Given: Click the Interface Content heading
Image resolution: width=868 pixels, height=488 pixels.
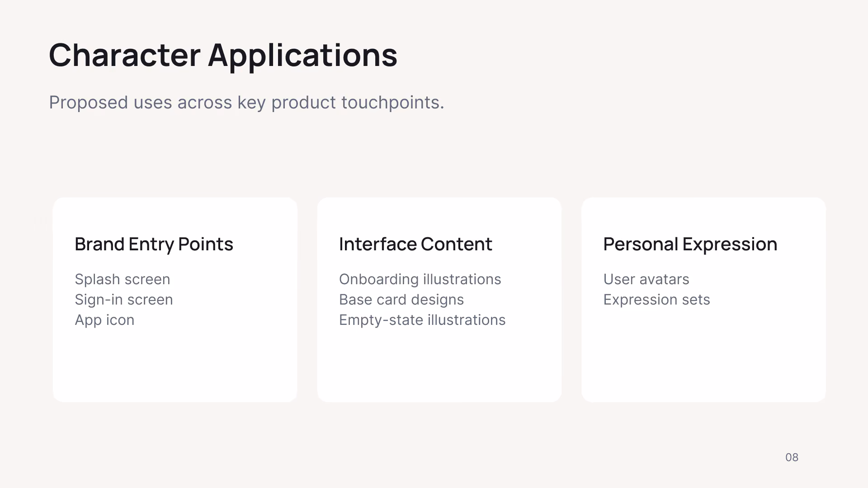Looking at the screenshot, I should coord(415,244).
